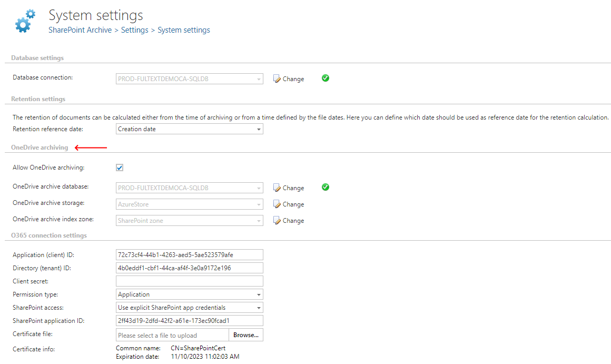Open Settings from the breadcrumb trail
The width and height of the screenshot is (611, 364).
pos(134,30)
